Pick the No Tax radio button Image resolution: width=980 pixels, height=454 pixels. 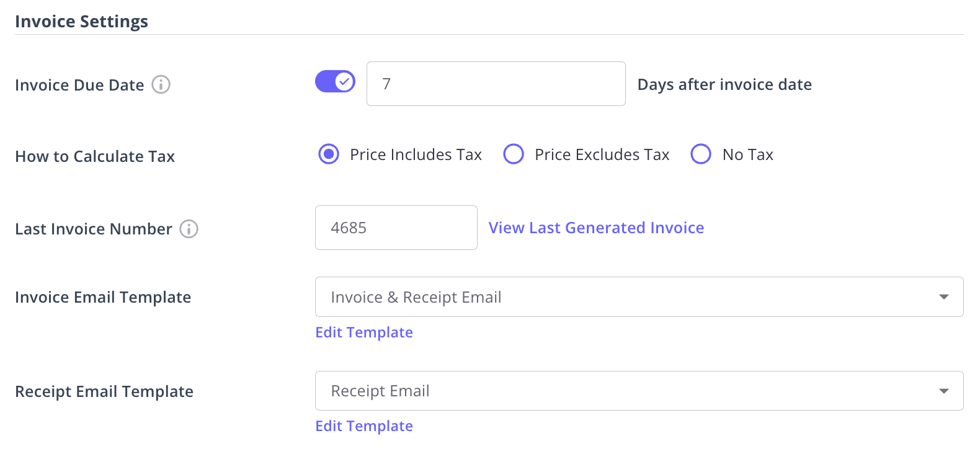coord(701,154)
